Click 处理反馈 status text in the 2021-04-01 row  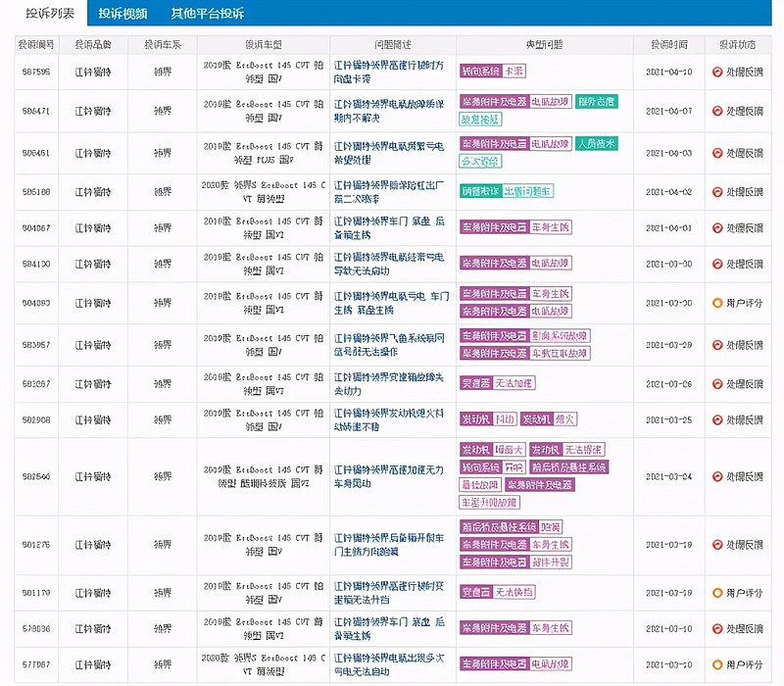(744, 227)
